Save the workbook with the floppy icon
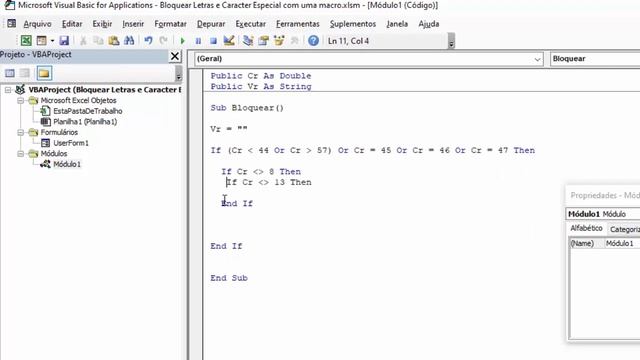The image size is (640, 360). [x=64, y=40]
